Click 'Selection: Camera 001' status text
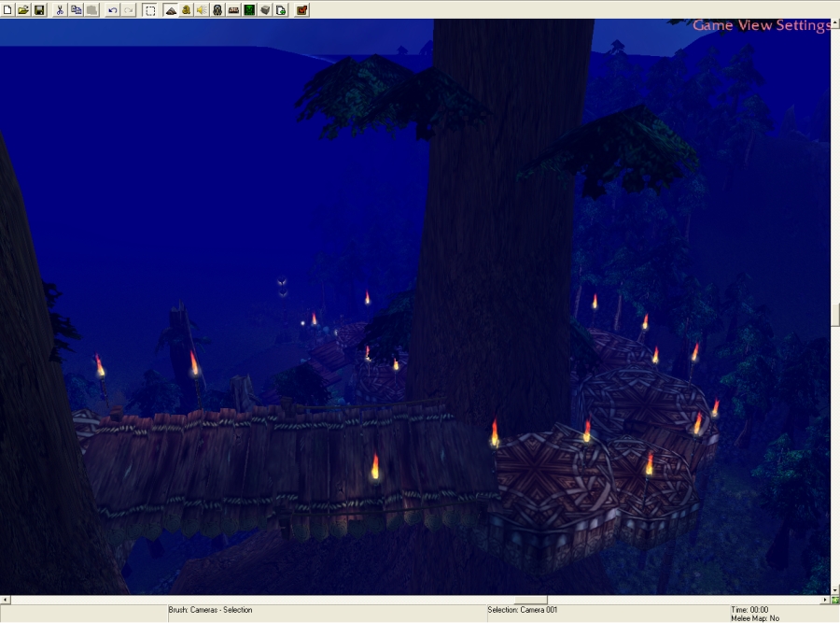This screenshot has width=840, height=623. coord(523,610)
